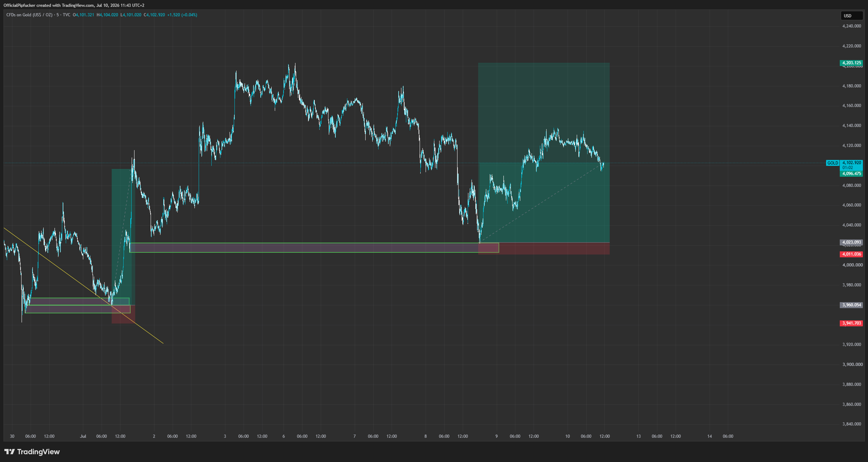Click the open value O4,101.321 in header
The height and width of the screenshot is (462, 868).
coord(83,15)
